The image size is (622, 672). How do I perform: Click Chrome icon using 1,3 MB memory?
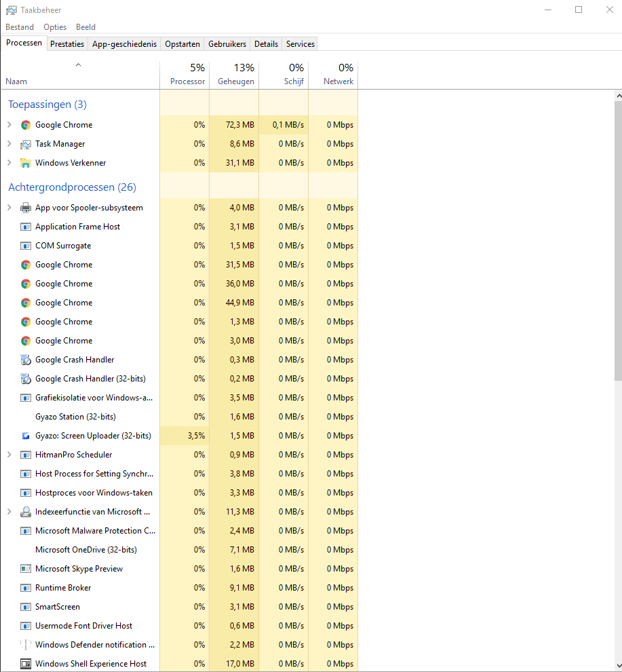coord(26,322)
